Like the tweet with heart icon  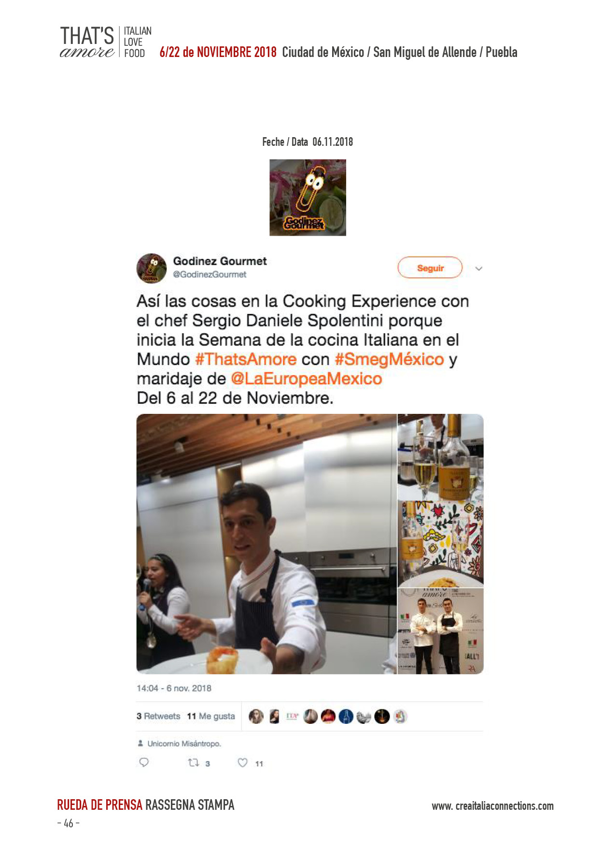242,762
